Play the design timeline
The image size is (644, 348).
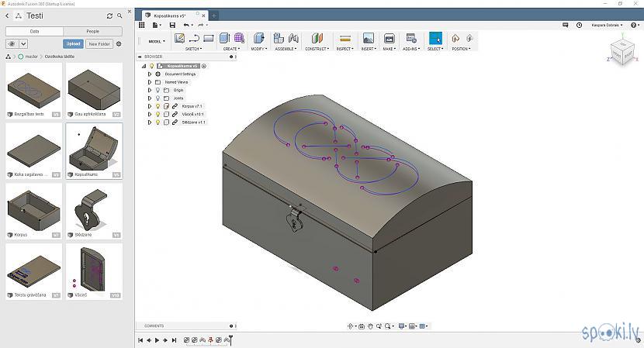(157, 340)
